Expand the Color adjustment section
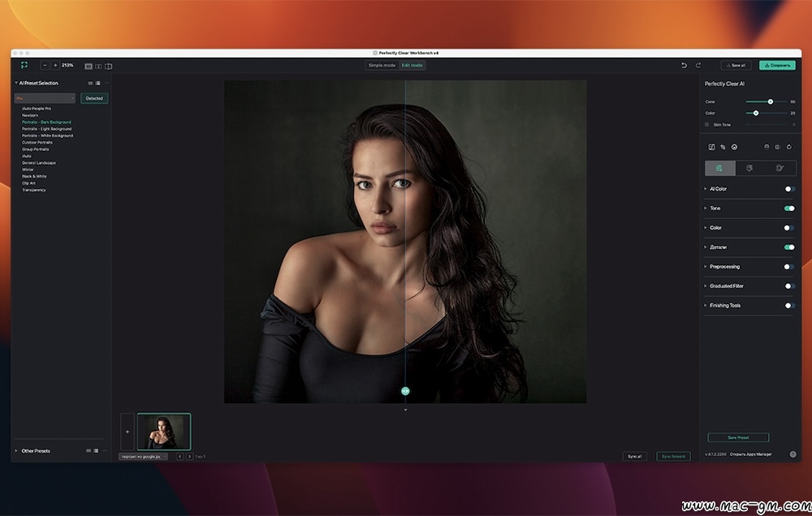Image resolution: width=812 pixels, height=516 pixels. click(706, 228)
